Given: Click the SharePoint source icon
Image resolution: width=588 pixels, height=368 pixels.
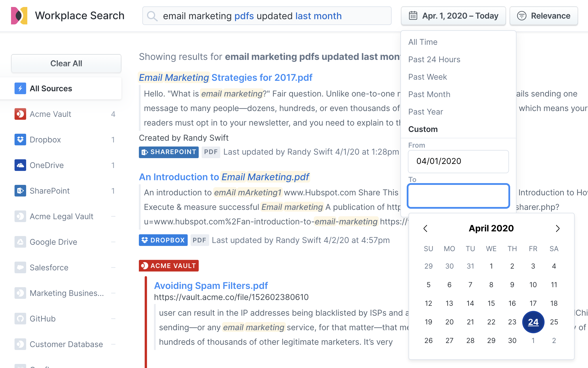Looking at the screenshot, I should [20, 191].
